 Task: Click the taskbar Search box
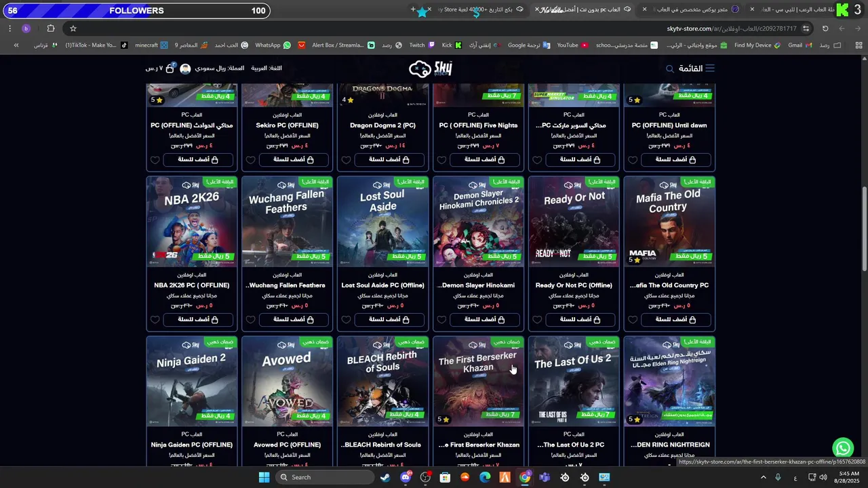[x=325, y=477]
